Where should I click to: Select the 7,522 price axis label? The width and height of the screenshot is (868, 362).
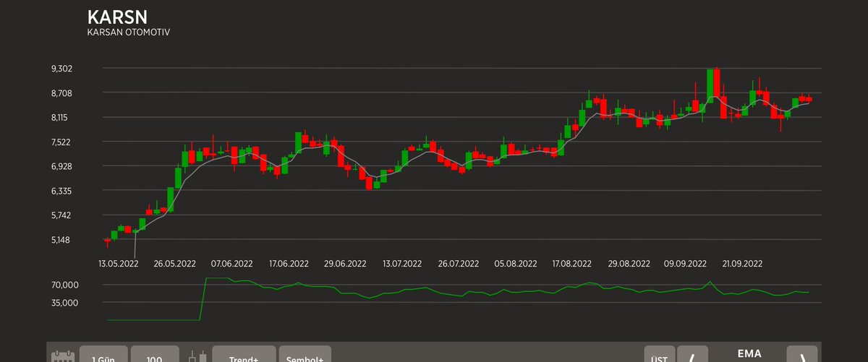61,142
